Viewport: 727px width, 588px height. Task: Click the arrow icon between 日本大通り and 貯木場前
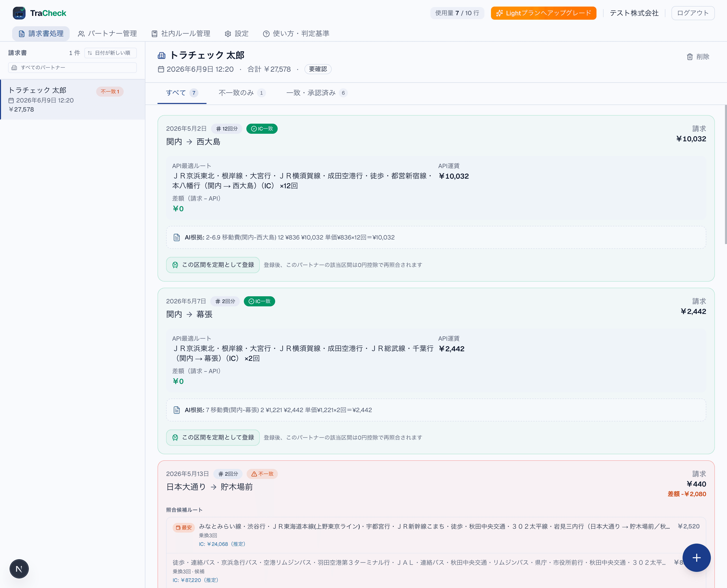213,487
